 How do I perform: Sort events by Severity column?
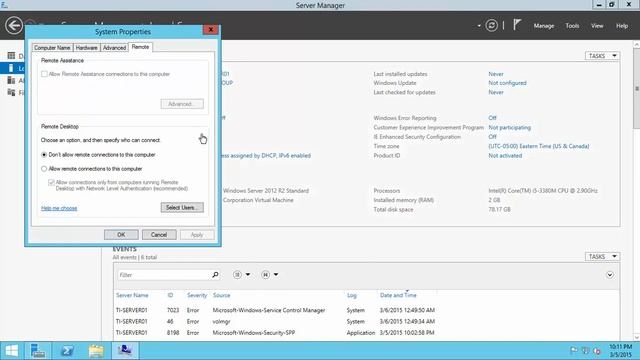(197, 295)
